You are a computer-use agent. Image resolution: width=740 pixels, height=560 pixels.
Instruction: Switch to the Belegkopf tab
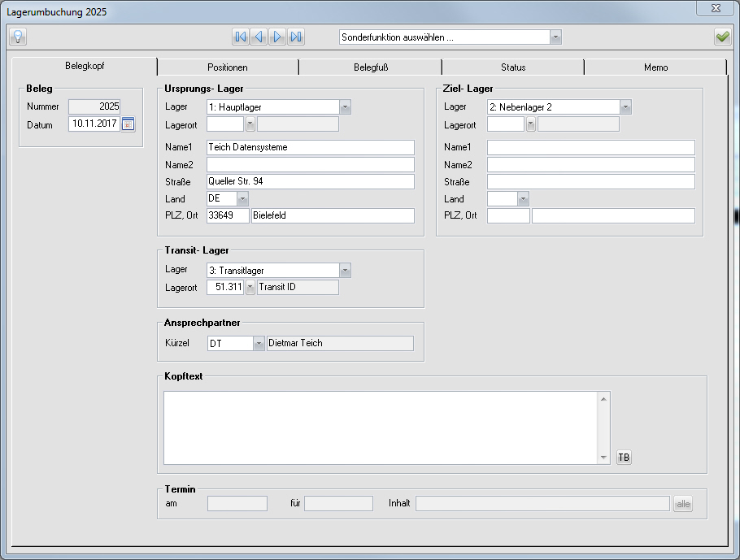[85, 66]
